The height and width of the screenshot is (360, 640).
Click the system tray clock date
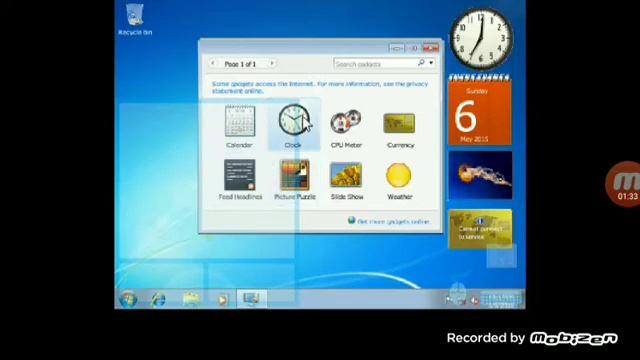501,300
